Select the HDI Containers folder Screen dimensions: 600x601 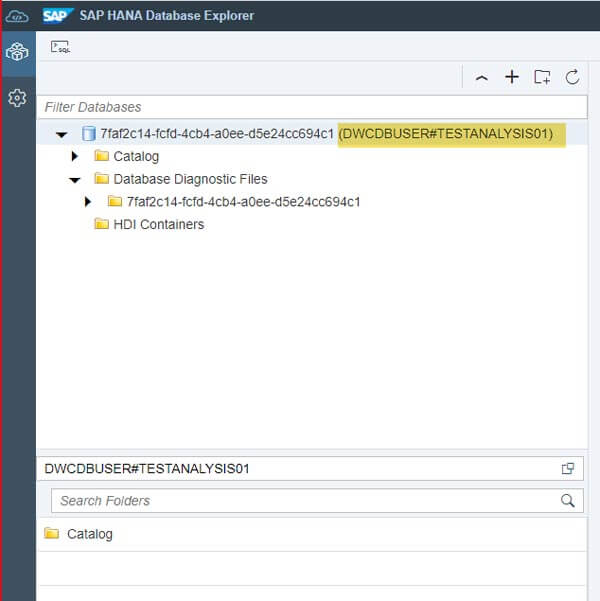159,224
